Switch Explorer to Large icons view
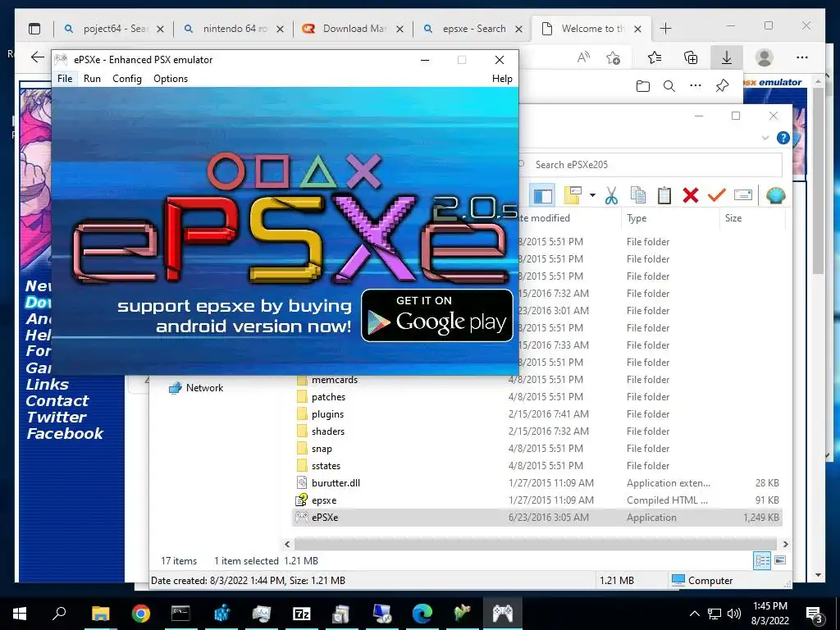840x630 pixels. point(780,560)
